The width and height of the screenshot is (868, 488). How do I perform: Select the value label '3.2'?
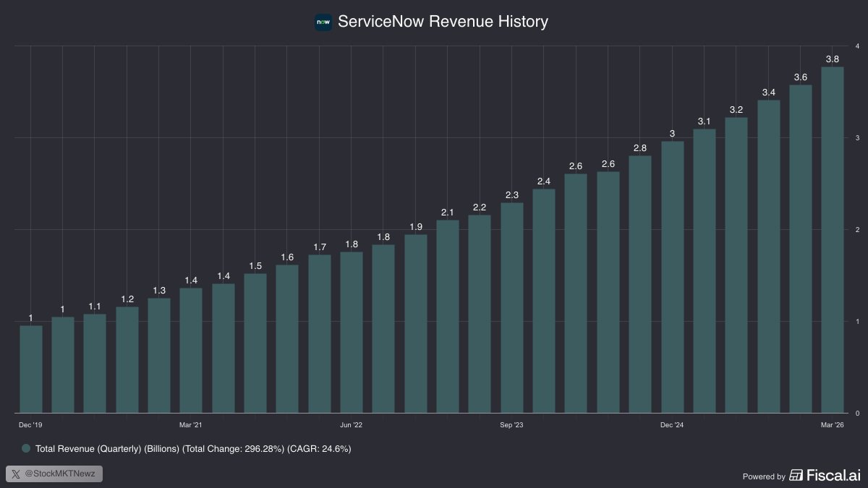pos(736,110)
